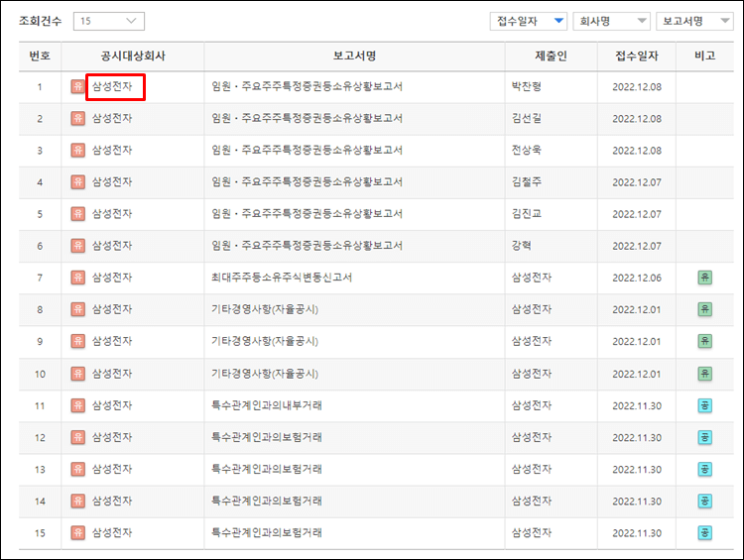Click cyan 공 remark icon in row 15

tap(704, 532)
